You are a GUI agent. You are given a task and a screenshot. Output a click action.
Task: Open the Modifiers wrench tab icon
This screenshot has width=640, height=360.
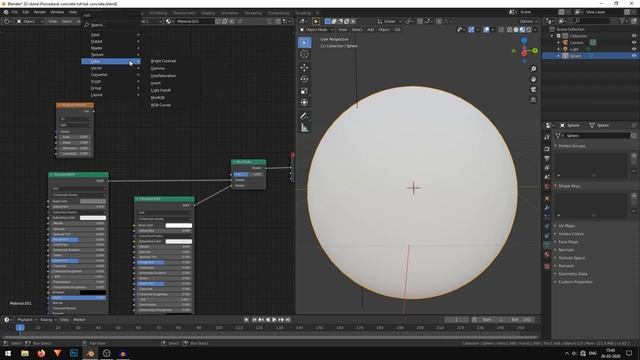pos(547,208)
